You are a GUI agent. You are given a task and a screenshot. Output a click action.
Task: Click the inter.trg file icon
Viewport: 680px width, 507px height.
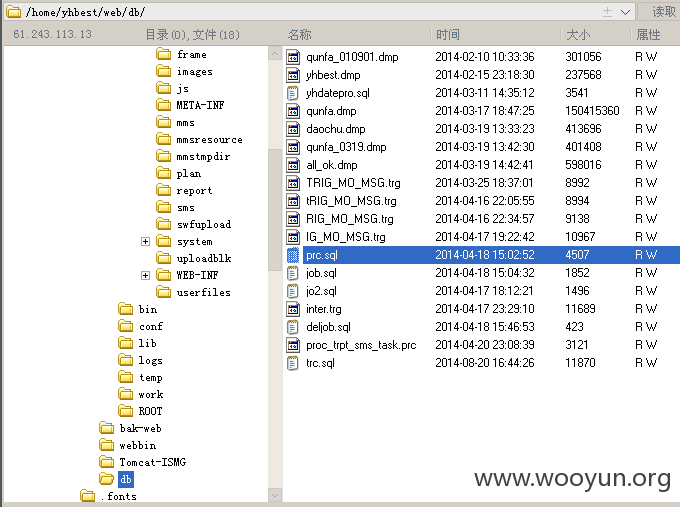point(293,309)
